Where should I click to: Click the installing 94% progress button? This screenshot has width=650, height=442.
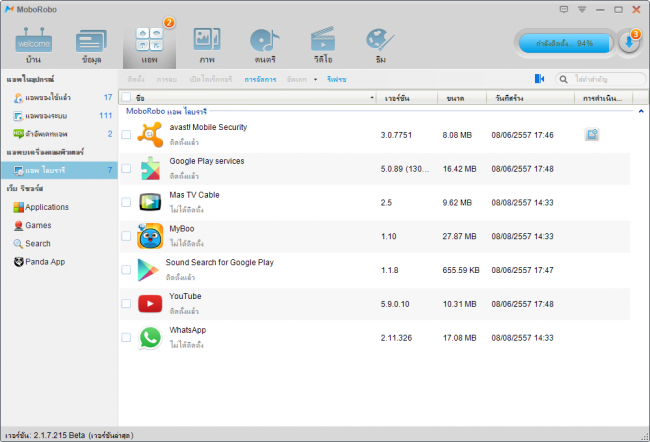(x=564, y=43)
